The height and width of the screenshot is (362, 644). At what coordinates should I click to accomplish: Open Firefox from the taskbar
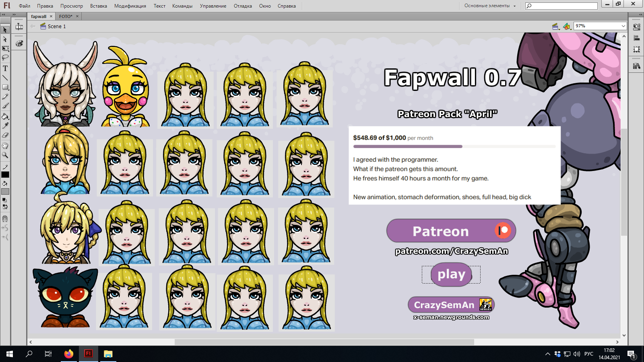(x=69, y=354)
